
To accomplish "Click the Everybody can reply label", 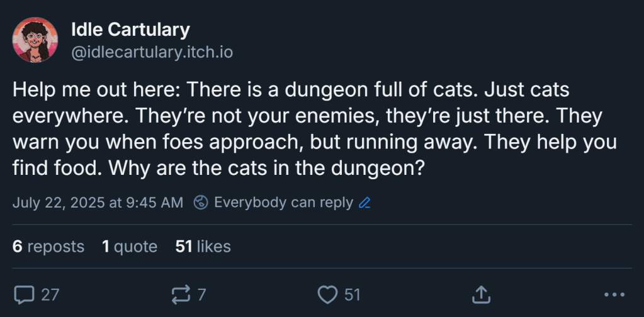I will pyautogui.click(x=283, y=203).
